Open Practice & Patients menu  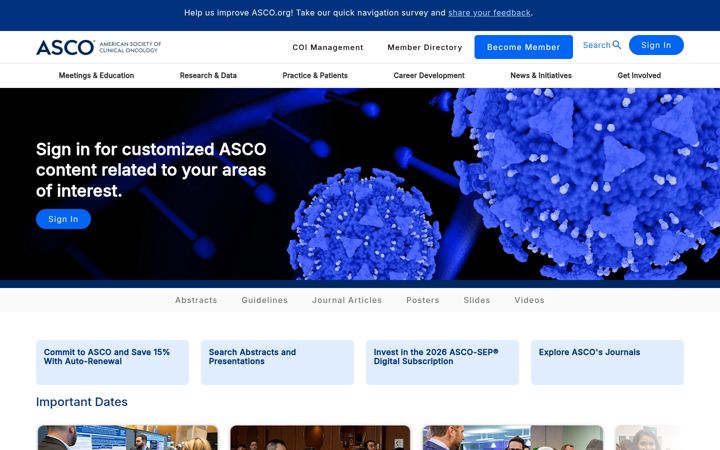coord(315,75)
